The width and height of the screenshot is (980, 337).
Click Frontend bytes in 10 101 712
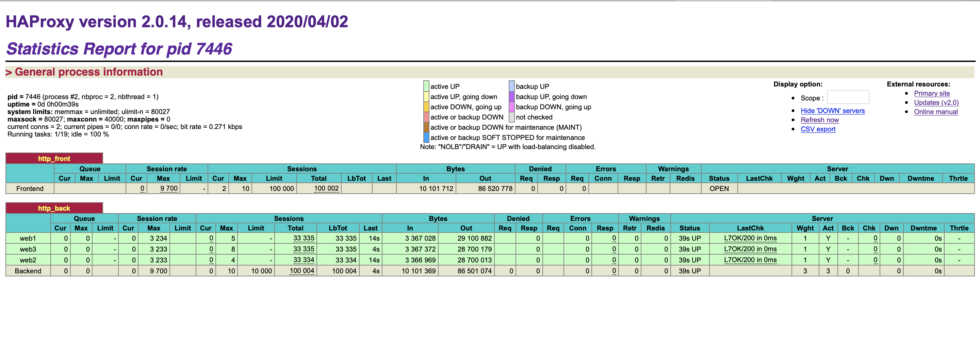[x=436, y=188]
